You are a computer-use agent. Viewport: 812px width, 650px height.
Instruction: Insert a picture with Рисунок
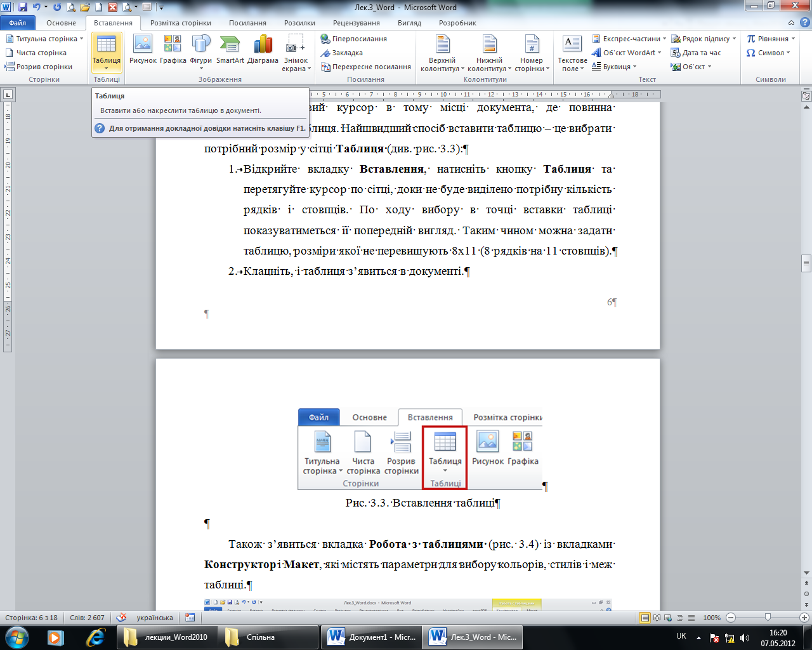[143, 50]
